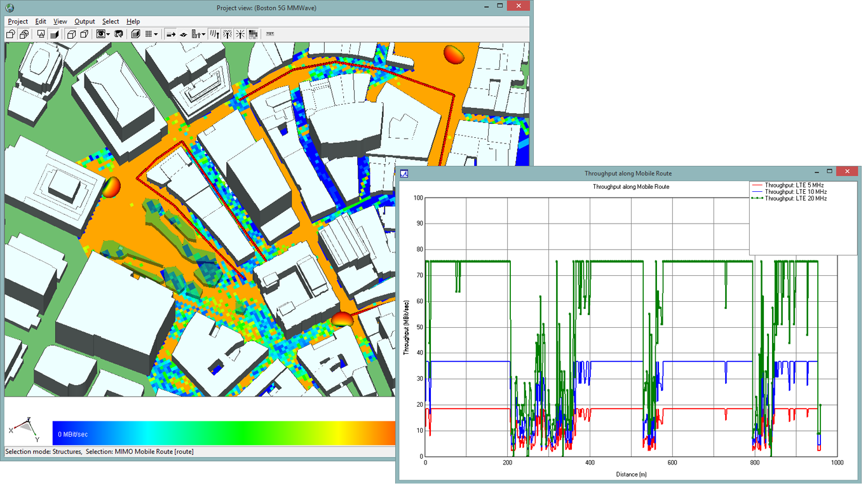This screenshot has height=488, width=868.
Task: Click the gradient arrow toolbar icon
Action: (171, 34)
